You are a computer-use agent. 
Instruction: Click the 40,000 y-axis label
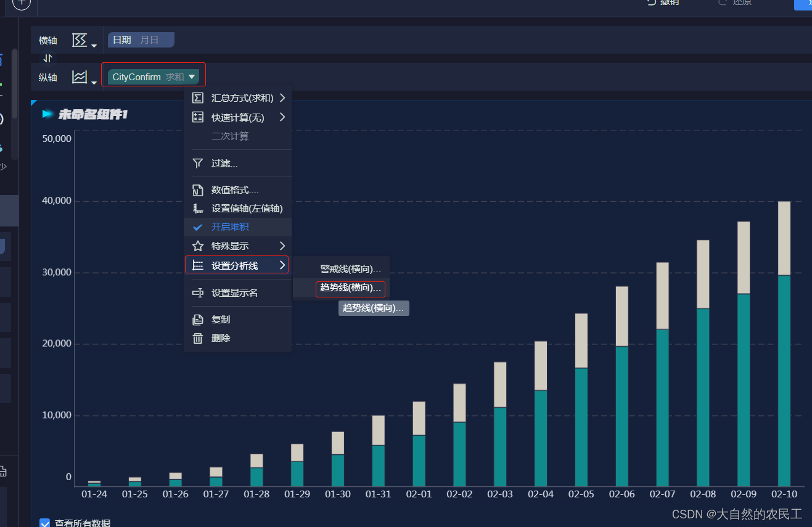tap(57, 201)
